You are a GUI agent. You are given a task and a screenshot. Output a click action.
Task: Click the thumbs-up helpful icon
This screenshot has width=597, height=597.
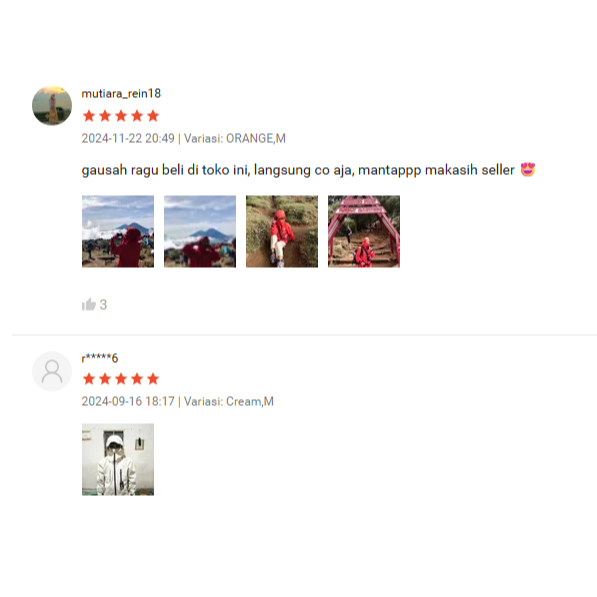click(89, 304)
